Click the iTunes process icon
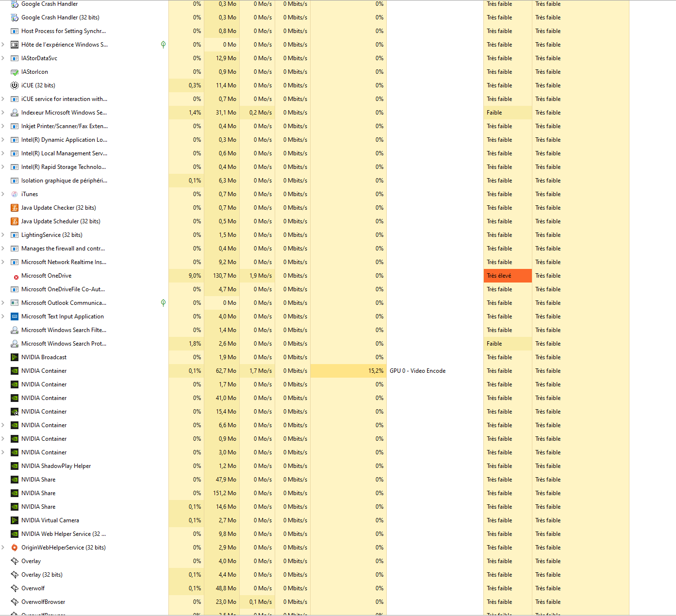This screenshot has height=616, width=676. tap(15, 194)
